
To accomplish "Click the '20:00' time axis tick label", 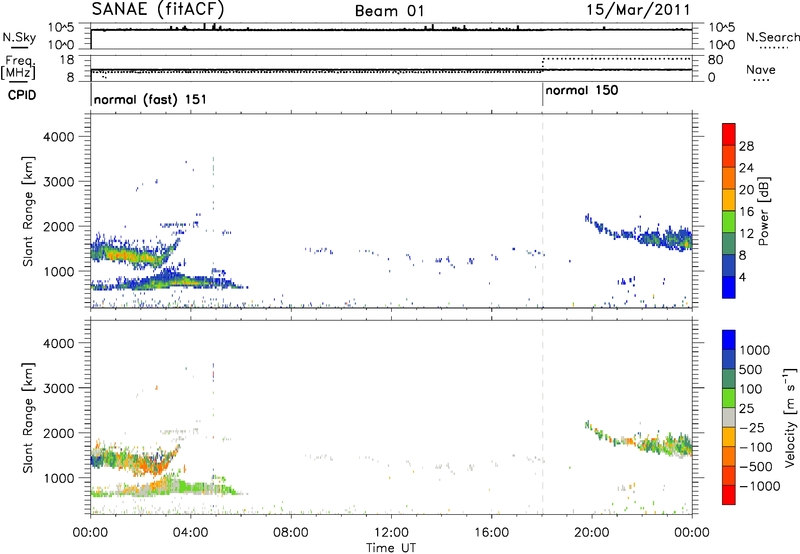I will pos(592,533).
